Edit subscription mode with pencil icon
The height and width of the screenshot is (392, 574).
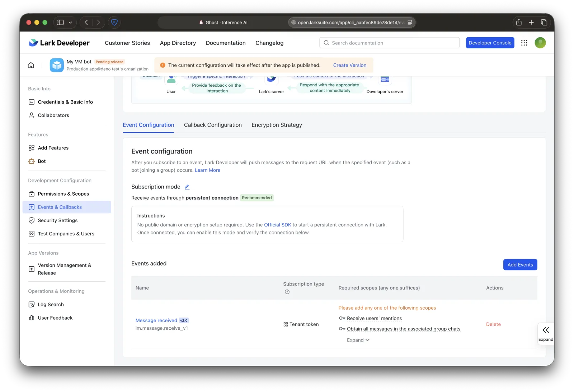click(x=187, y=187)
